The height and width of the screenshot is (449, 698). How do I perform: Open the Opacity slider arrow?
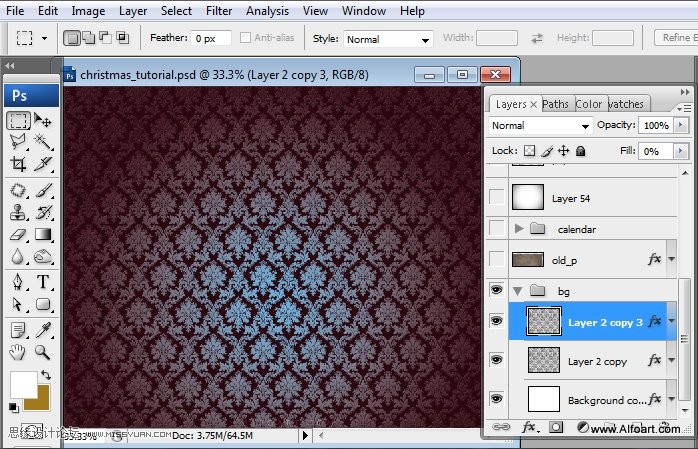click(681, 125)
